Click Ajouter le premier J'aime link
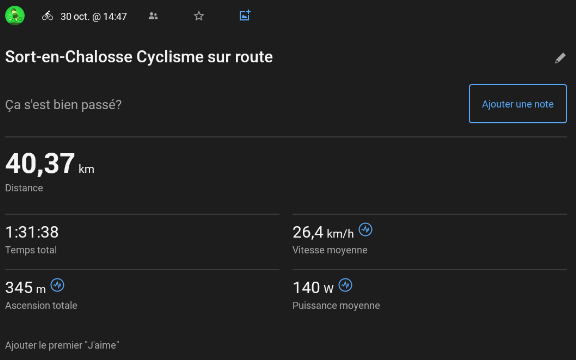Screen dimensions: 576x360 click(62, 345)
